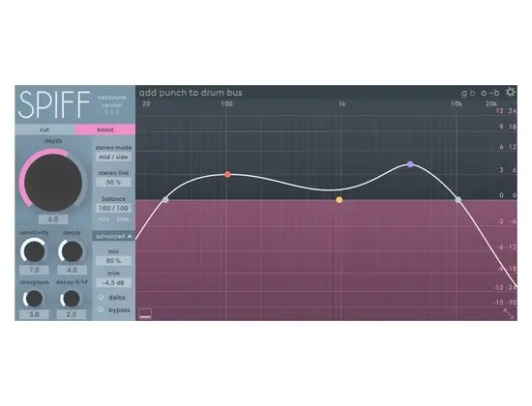Click the mid balance label
Screen dimensions: 532x406
click(x=103, y=219)
